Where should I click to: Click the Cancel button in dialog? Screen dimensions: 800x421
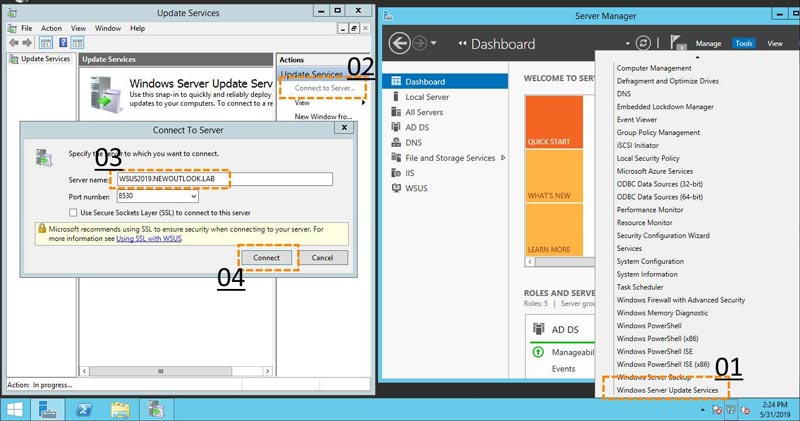pos(322,258)
